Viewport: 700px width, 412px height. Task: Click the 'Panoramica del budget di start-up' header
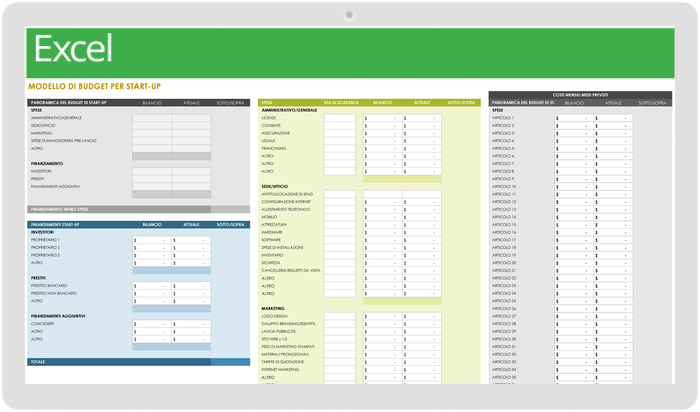[69, 103]
